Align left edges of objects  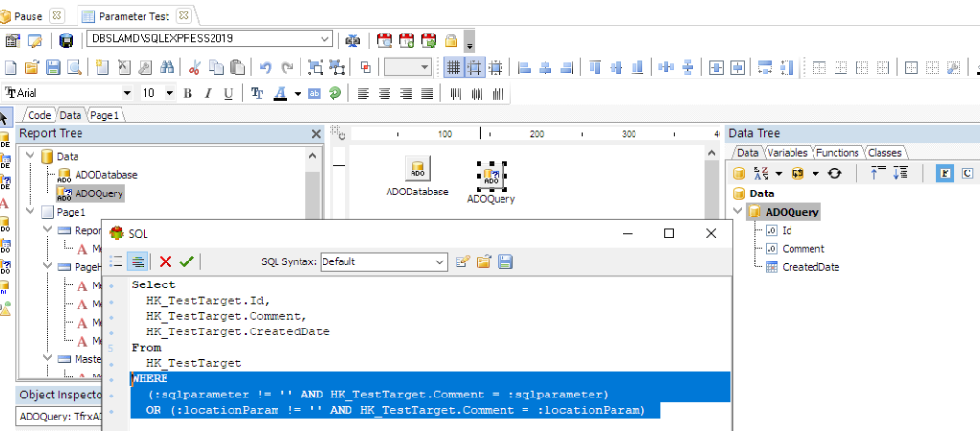tap(523, 67)
